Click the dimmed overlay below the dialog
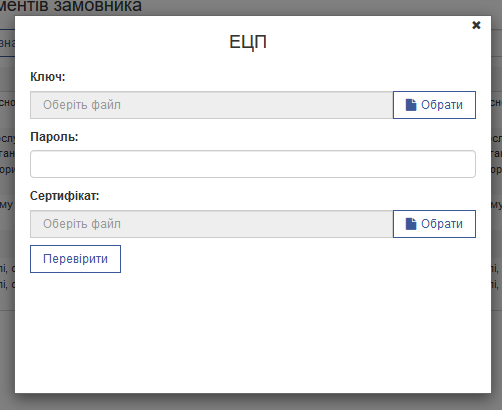The width and height of the screenshot is (502, 410). (x=251, y=402)
